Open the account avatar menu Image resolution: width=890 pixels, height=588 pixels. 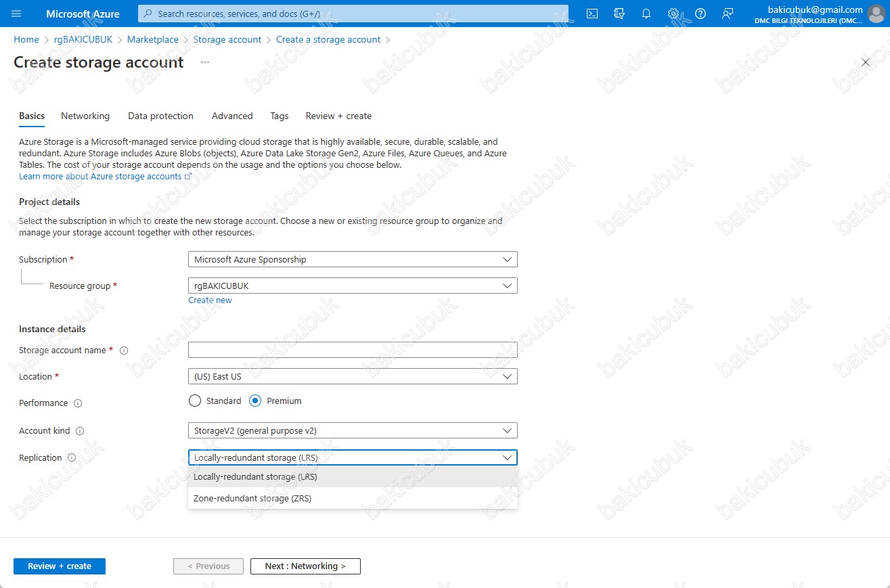click(x=876, y=14)
